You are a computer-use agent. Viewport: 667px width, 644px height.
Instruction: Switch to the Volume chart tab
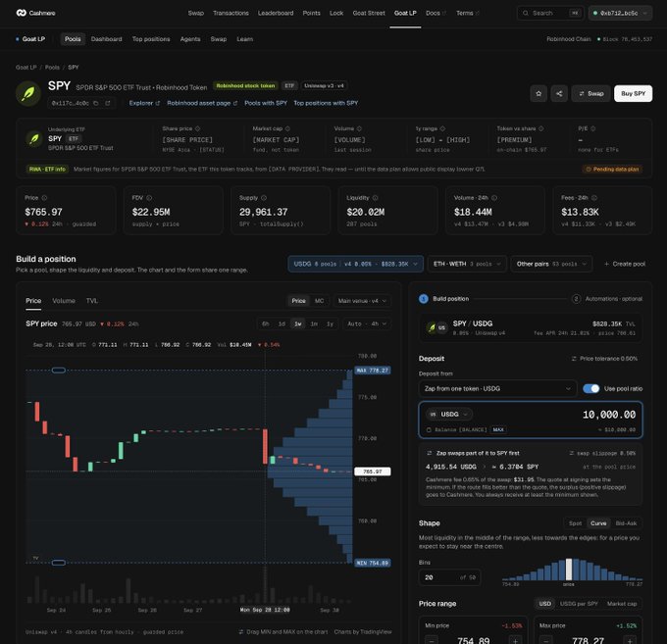tap(64, 301)
